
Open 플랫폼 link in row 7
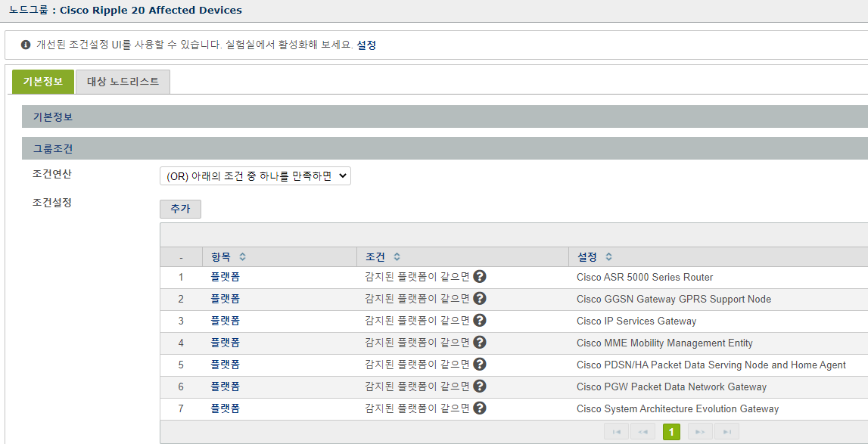tap(226, 408)
